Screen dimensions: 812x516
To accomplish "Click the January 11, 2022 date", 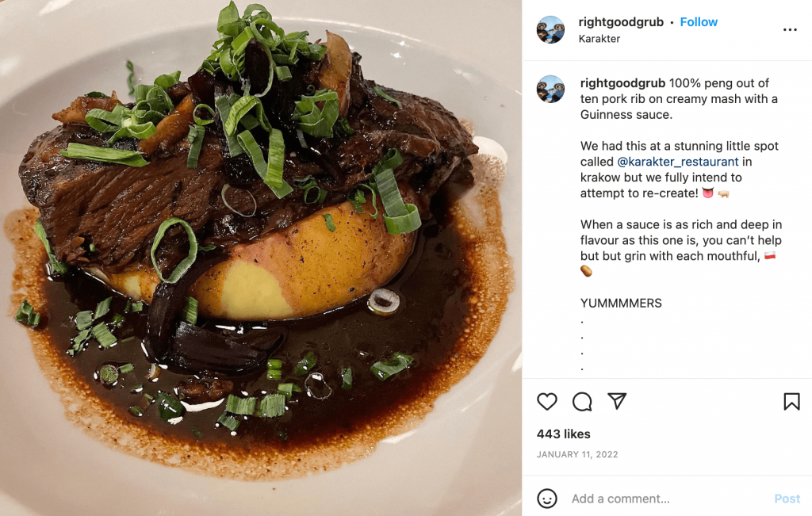I will [x=577, y=454].
